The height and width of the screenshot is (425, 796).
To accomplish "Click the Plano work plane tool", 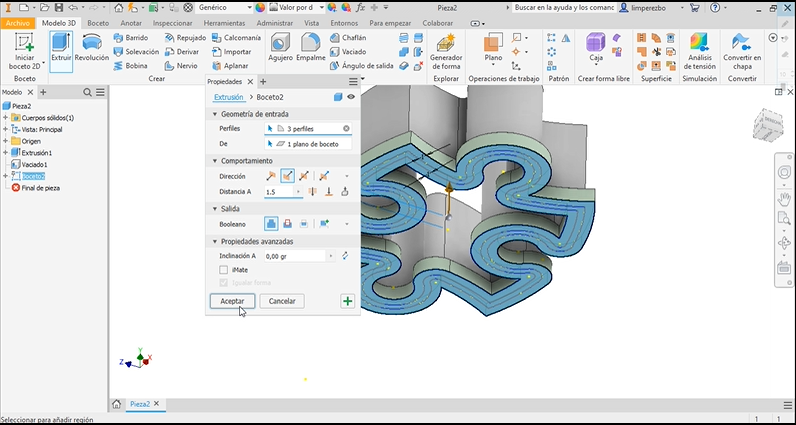I will (x=493, y=49).
